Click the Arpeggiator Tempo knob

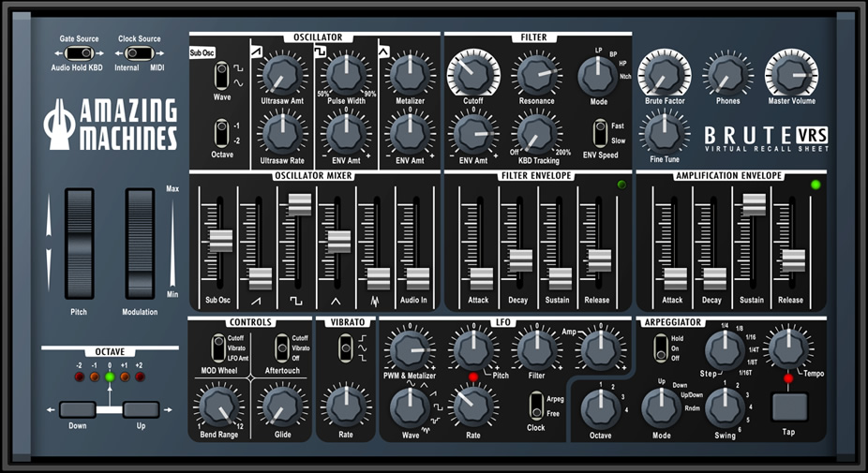click(788, 349)
